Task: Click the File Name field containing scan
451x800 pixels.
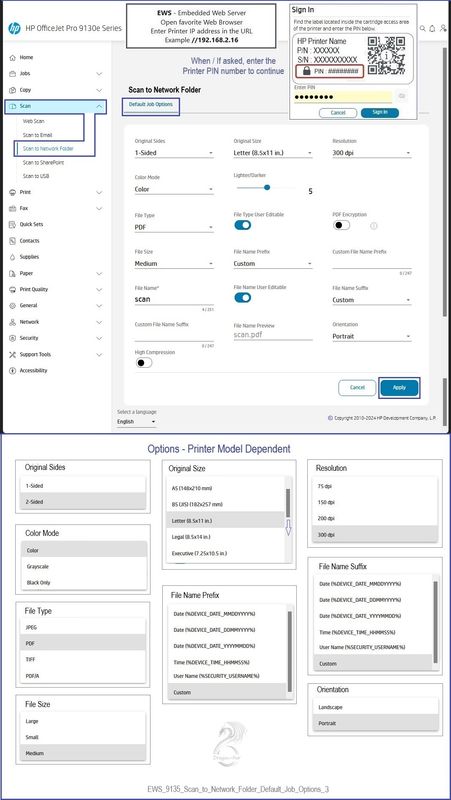Action: [x=174, y=300]
